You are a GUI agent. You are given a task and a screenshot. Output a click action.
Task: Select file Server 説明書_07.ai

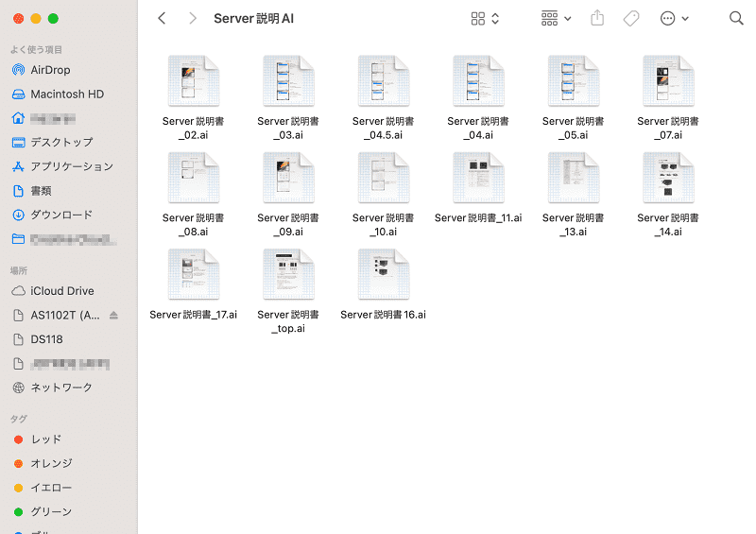[668, 98]
